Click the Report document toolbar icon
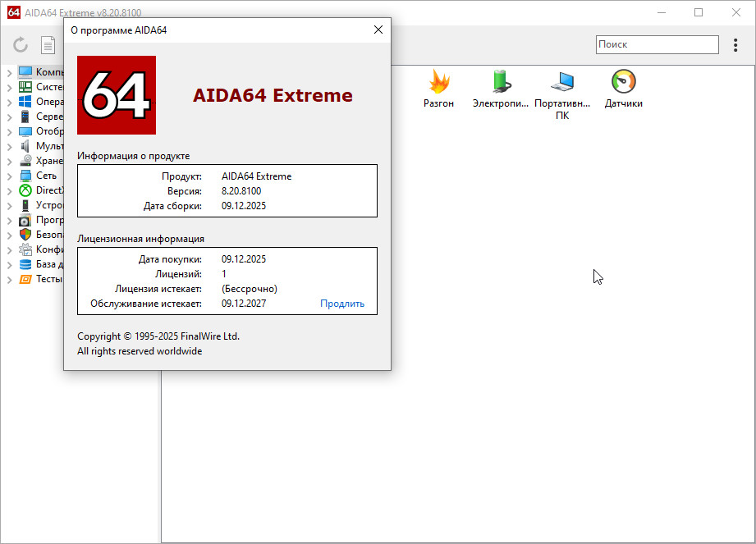Image resolution: width=756 pixels, height=544 pixels. click(x=48, y=45)
